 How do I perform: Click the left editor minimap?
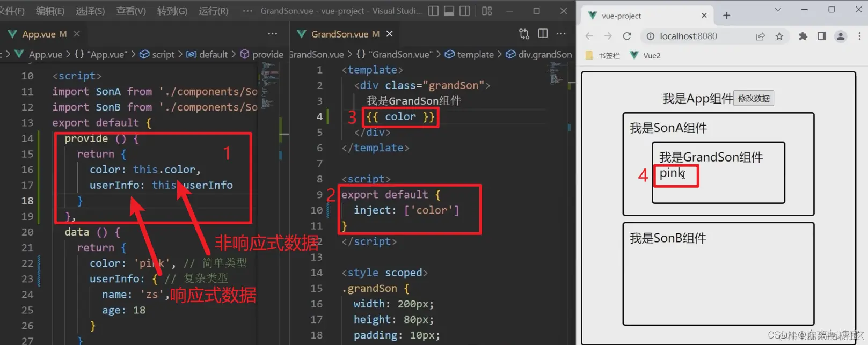[268, 86]
